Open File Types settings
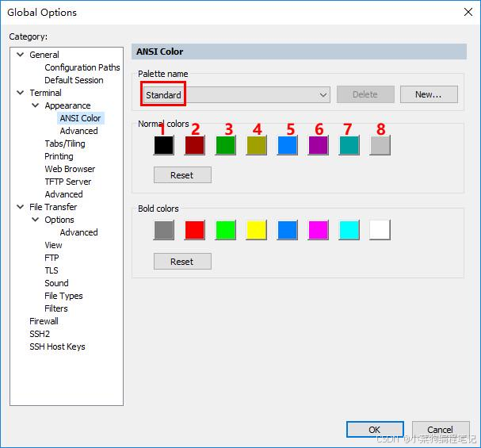Viewport: 481px width, 448px height. (63, 296)
